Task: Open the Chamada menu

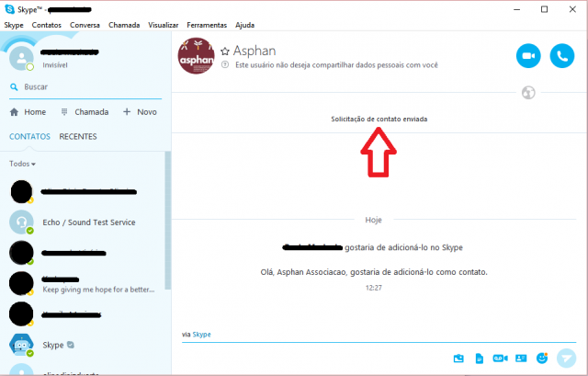Action: [124, 25]
